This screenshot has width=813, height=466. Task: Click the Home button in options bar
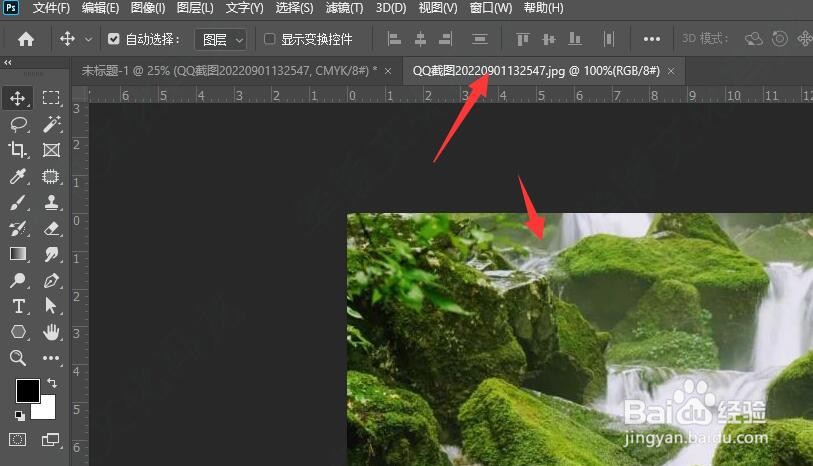[25, 39]
